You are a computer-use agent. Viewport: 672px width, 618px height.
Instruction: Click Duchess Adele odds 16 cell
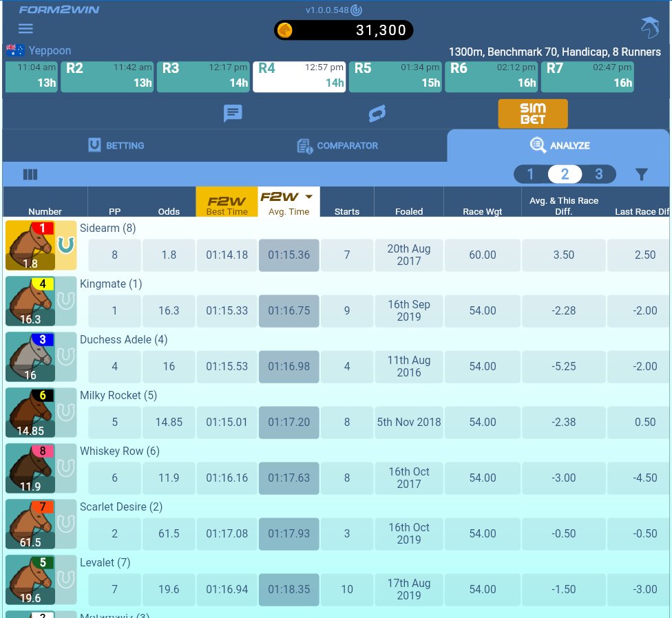pyautogui.click(x=169, y=367)
